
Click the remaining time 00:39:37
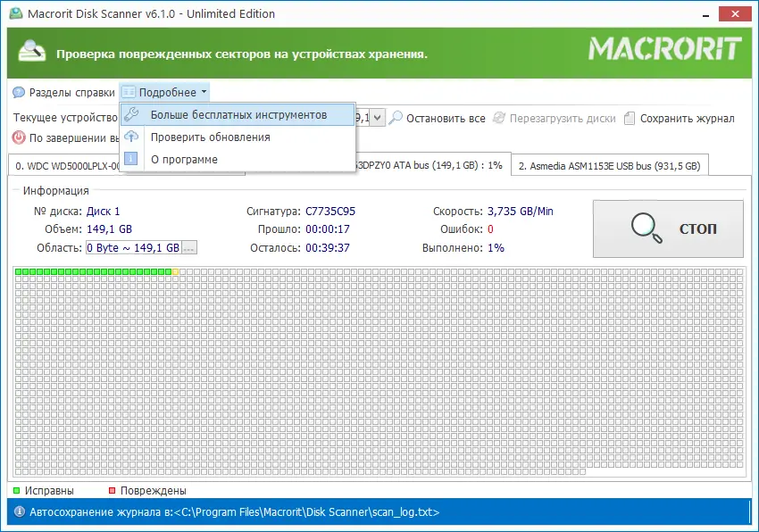(327, 248)
